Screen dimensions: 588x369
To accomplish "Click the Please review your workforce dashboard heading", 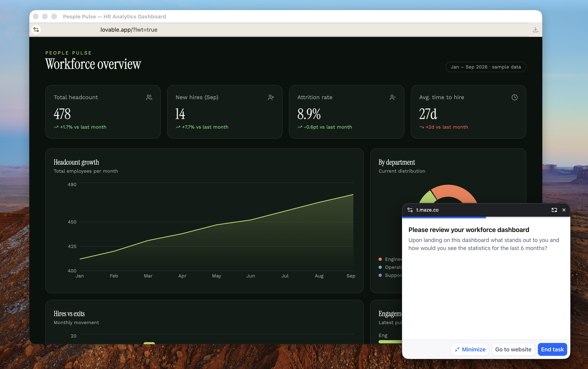I will click(469, 230).
